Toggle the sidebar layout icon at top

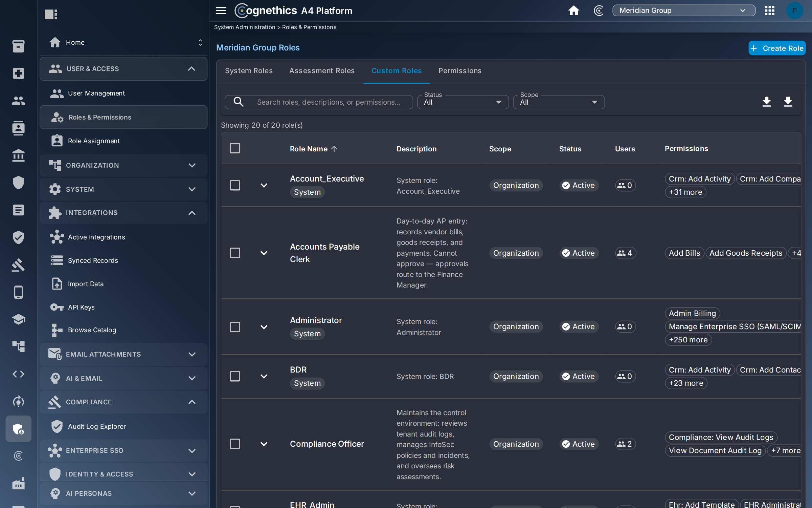tap(51, 14)
